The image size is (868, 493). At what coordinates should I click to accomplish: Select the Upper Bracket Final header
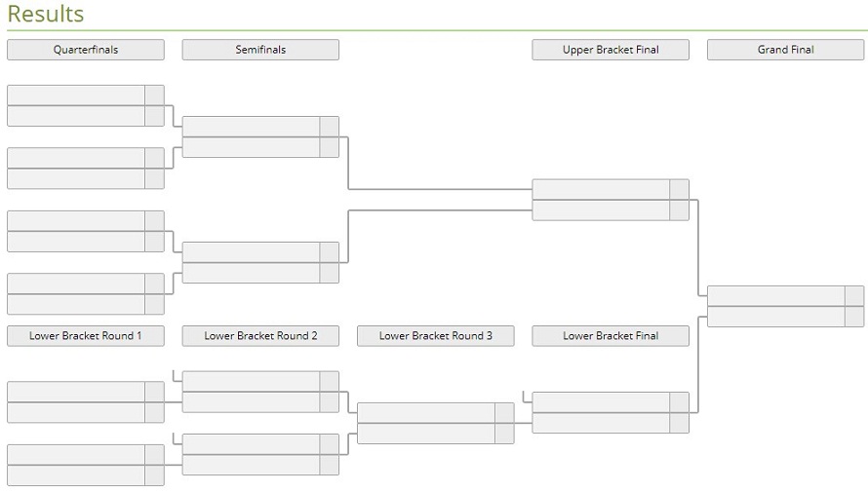(611, 50)
